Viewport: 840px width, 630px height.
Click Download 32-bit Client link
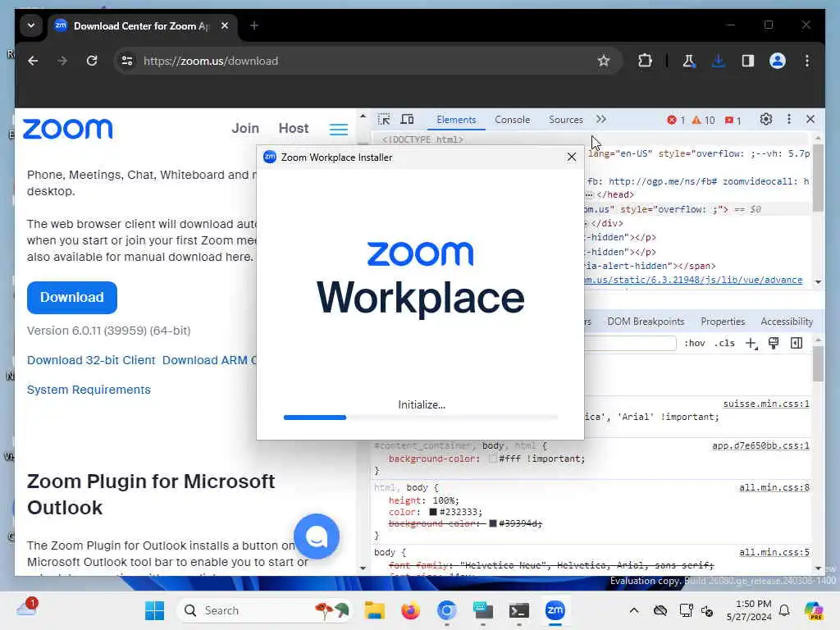tap(91, 360)
